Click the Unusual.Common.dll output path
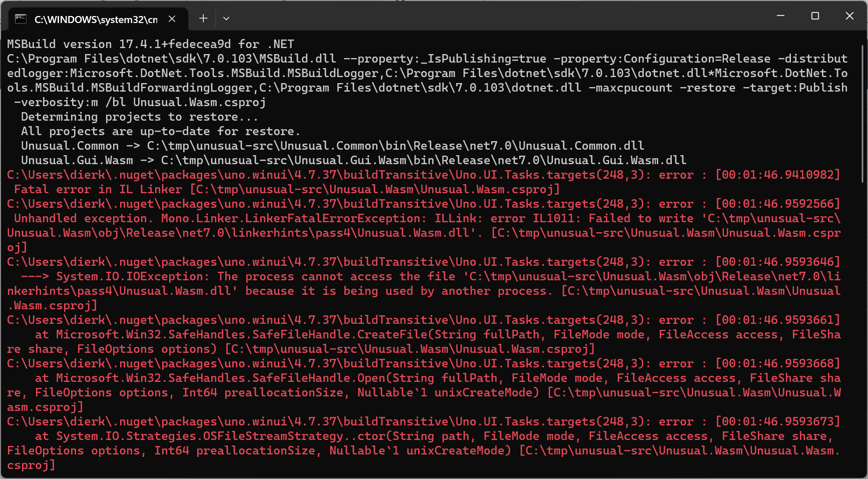 tap(395, 146)
